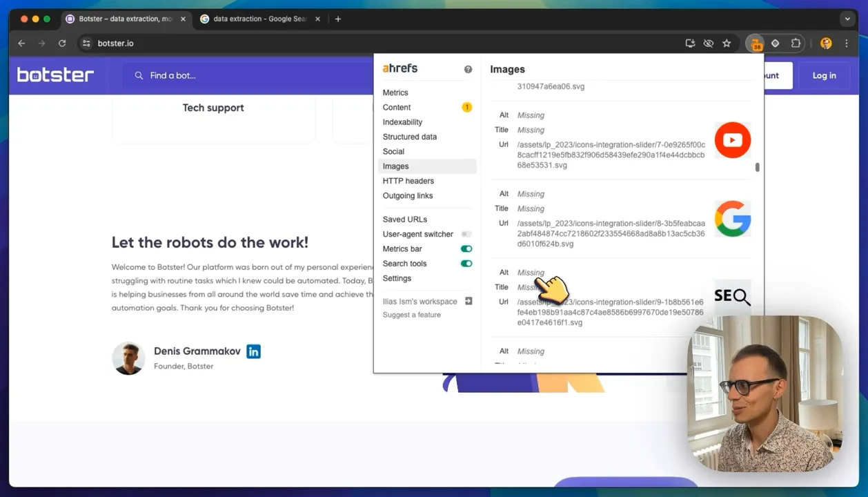This screenshot has height=497, width=868.
Task: Click the Find a bot search field
Action: (248, 75)
